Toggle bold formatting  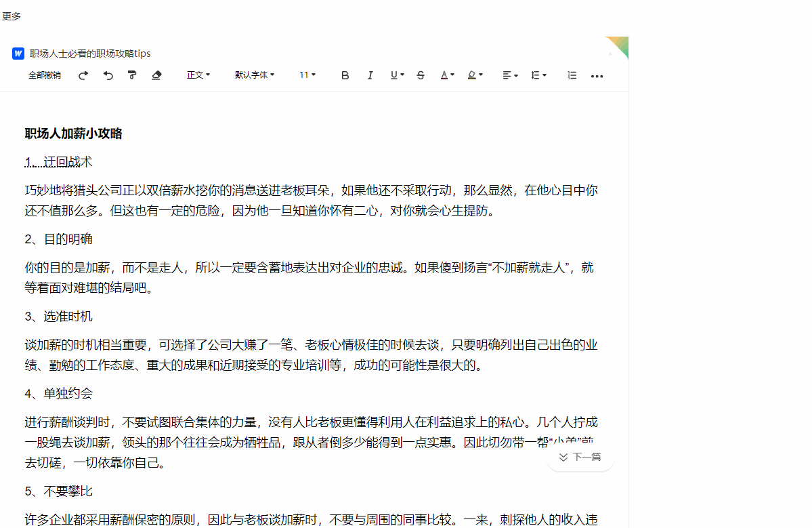345,75
